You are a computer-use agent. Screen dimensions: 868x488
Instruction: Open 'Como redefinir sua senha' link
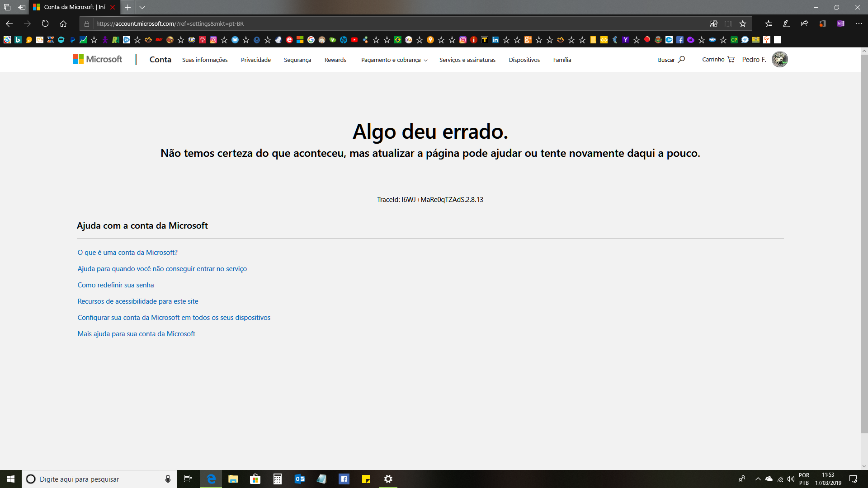click(x=116, y=285)
